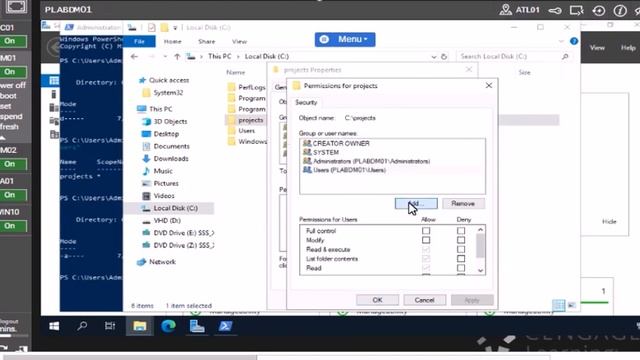The height and width of the screenshot is (360, 640).
Task: Select the projects folder in file list
Action: click(x=246, y=120)
